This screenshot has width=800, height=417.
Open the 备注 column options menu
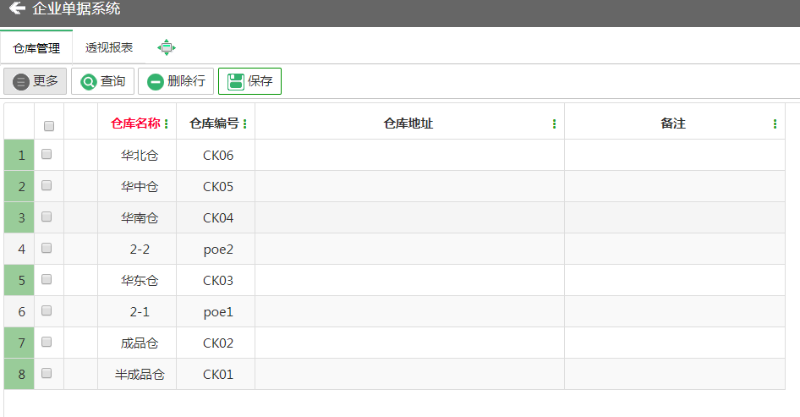click(774, 124)
